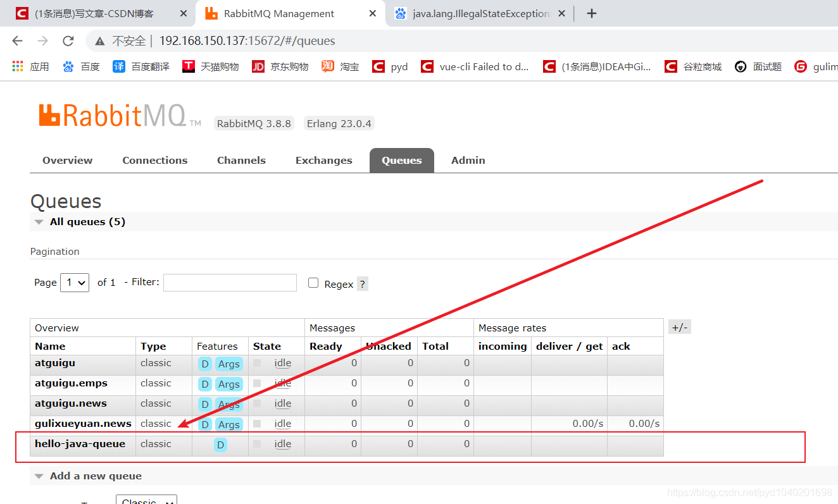This screenshot has height=504, width=838.
Task: Open the gulim bookmark
Action: point(816,66)
